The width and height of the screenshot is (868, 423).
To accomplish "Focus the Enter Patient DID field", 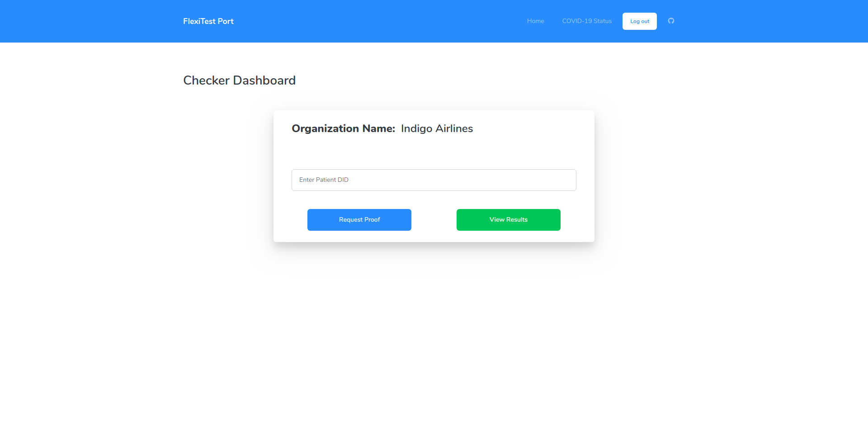I will [x=434, y=180].
